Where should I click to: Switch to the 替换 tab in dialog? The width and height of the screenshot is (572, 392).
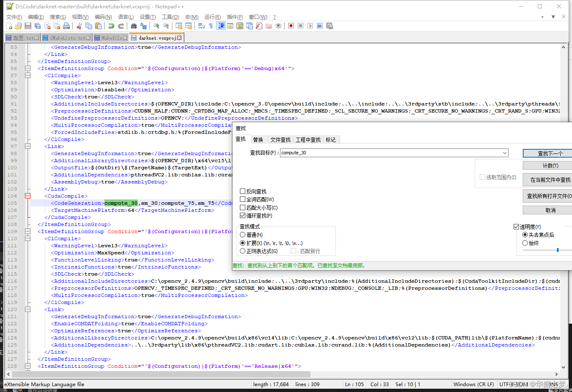coord(258,140)
